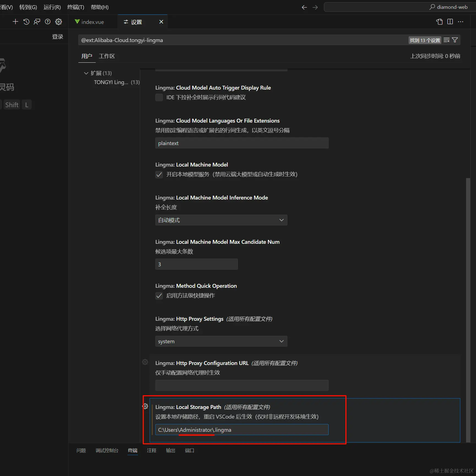Screen dimensions: 476x476
Task: Focus the Max Candidate Num field
Action: coord(197,264)
